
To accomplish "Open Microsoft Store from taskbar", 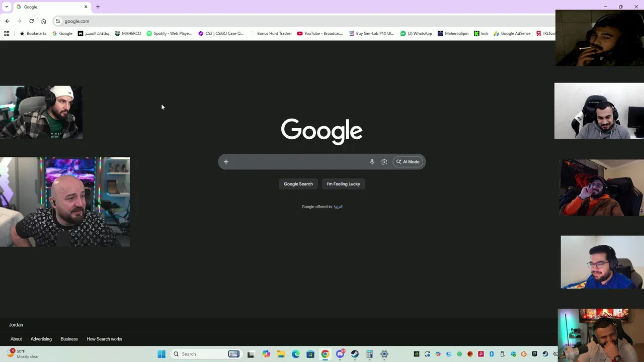I will (x=310, y=354).
